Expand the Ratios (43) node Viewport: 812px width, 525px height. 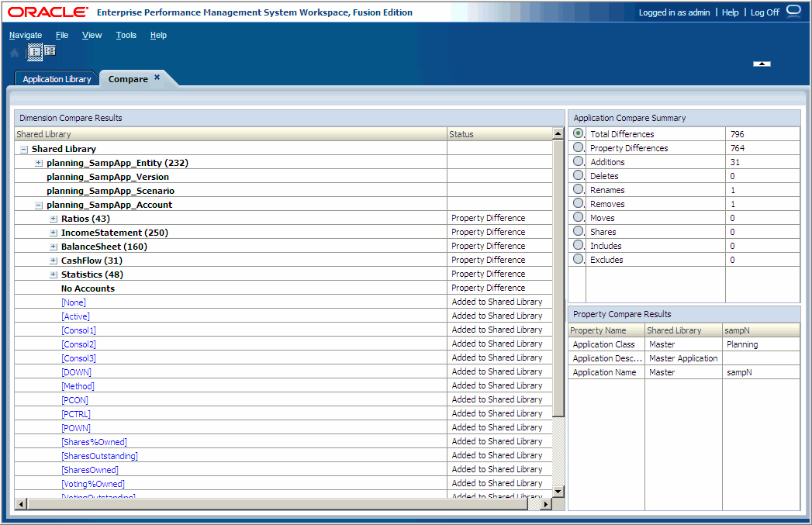point(54,219)
